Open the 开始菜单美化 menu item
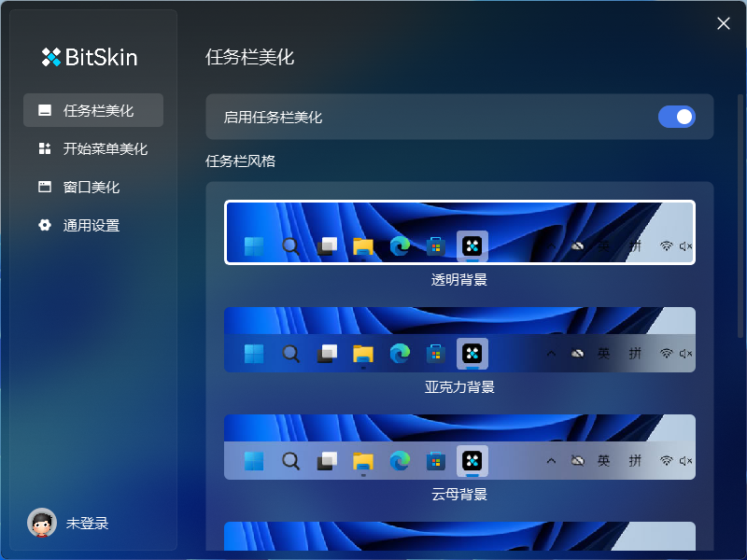The width and height of the screenshot is (747, 560). pos(93,148)
